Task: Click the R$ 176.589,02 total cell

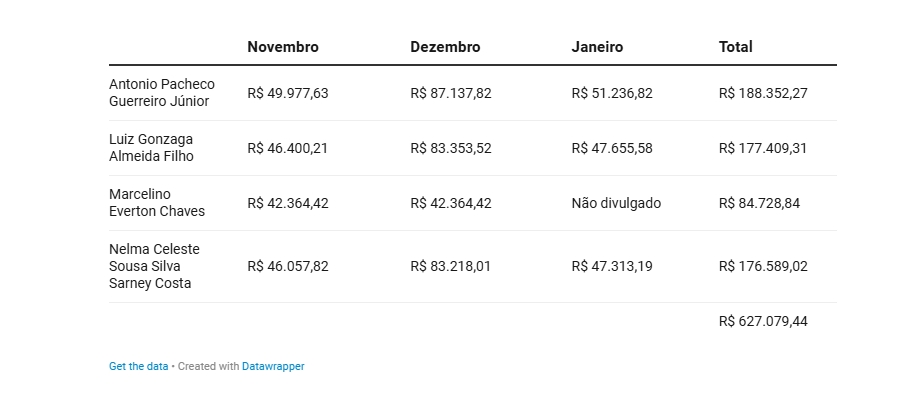Action: pos(763,266)
